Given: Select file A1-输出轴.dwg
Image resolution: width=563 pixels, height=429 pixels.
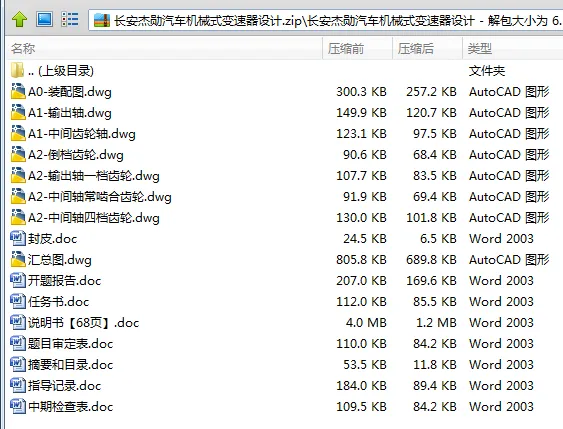Looking at the screenshot, I should (70, 113).
